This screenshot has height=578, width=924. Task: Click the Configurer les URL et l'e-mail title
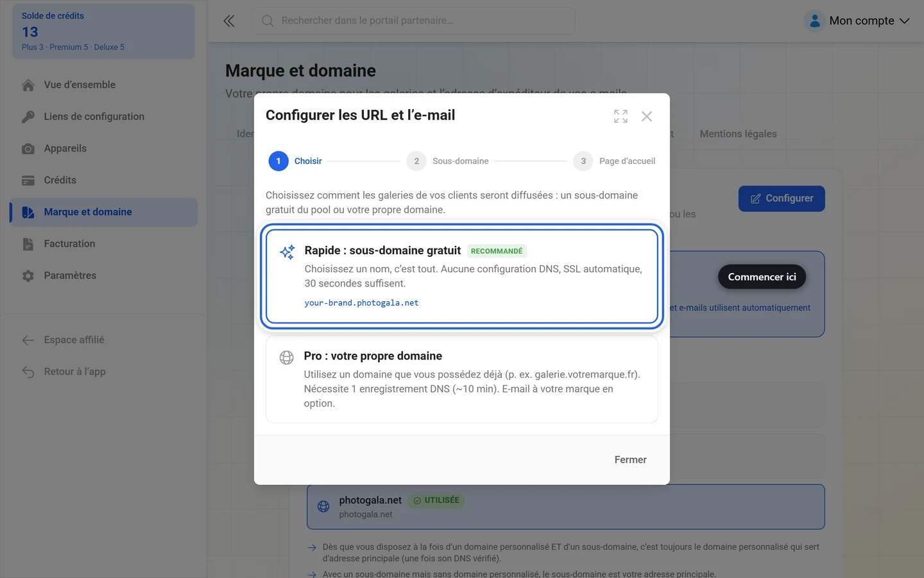click(360, 116)
